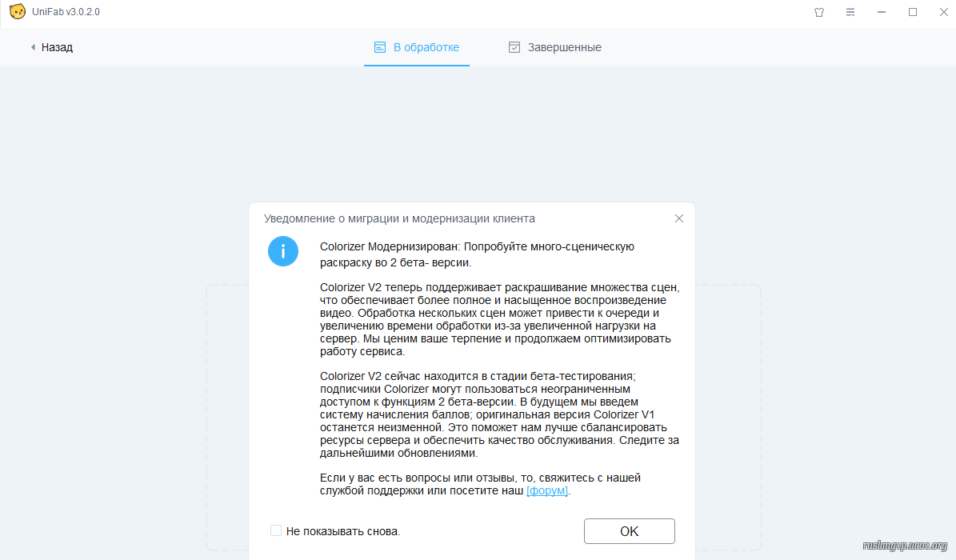Minimize the UniFab window
Screen dimensions: 956x560
tap(881, 12)
